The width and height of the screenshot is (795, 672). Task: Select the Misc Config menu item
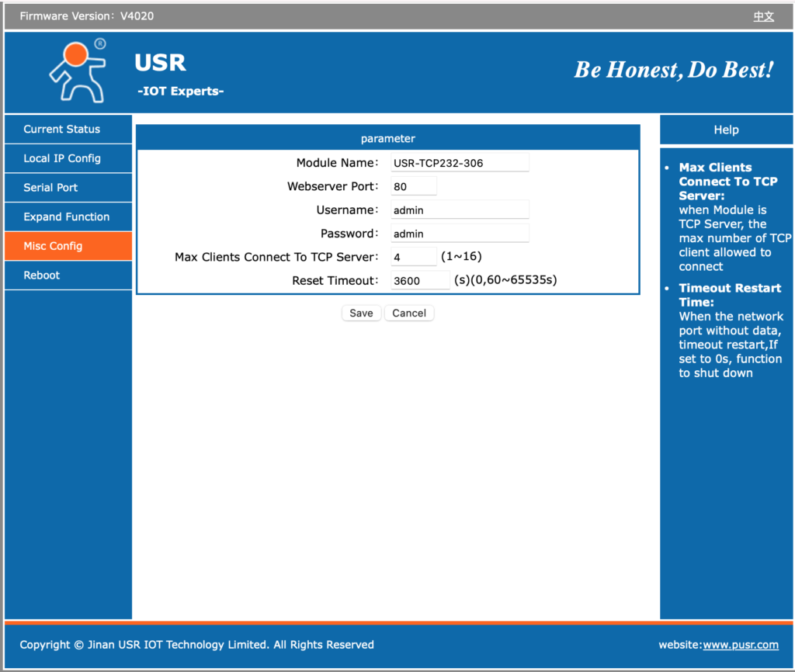(x=53, y=246)
